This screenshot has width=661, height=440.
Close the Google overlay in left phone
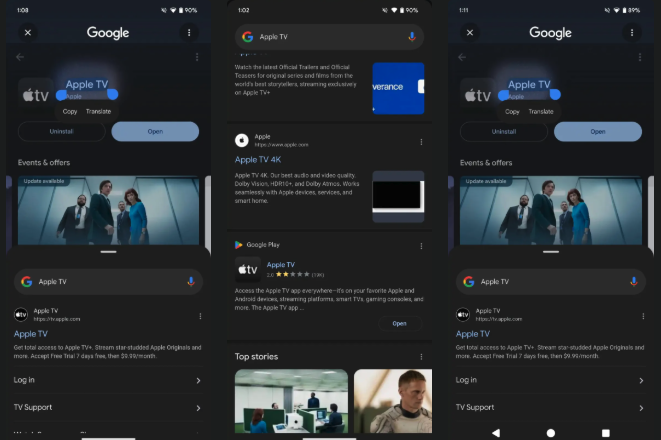tap(28, 32)
